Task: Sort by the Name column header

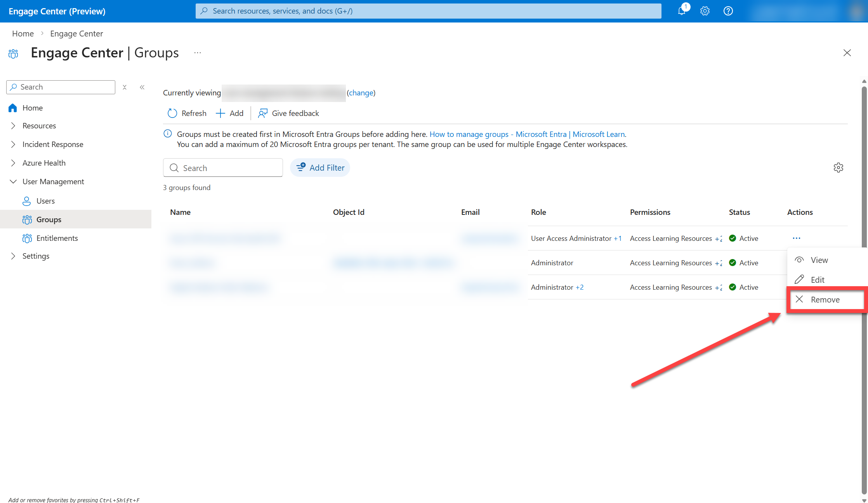Action: [181, 212]
